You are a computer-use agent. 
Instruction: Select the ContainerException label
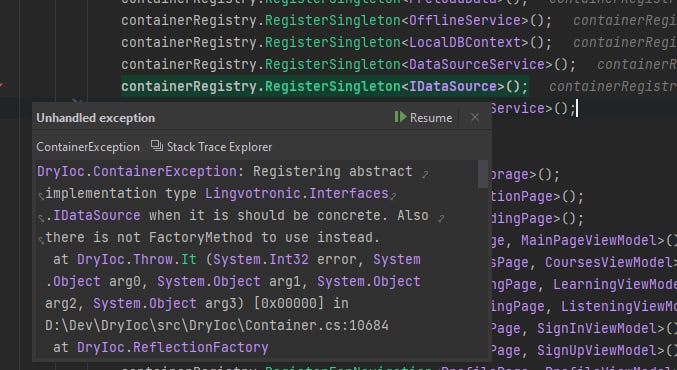pos(88,147)
